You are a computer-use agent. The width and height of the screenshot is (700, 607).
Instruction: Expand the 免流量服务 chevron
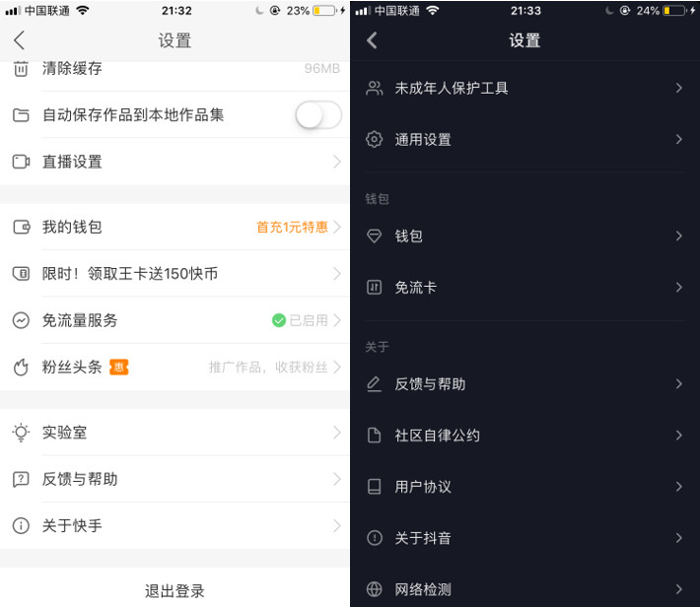point(337,320)
